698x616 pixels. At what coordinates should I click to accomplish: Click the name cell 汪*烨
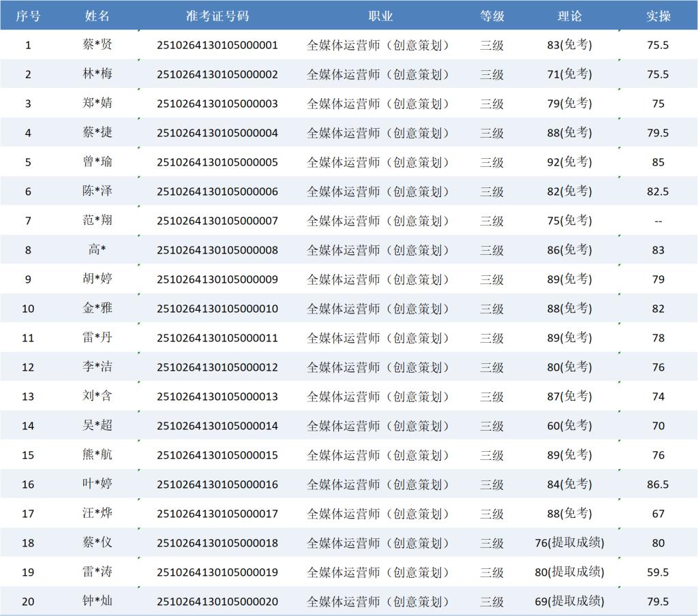click(x=97, y=514)
